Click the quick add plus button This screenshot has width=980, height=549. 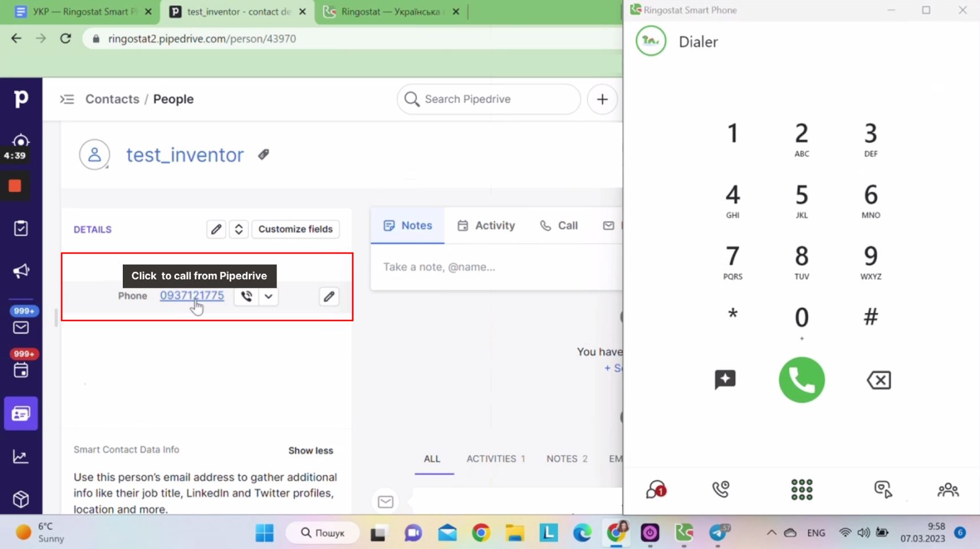pos(603,99)
